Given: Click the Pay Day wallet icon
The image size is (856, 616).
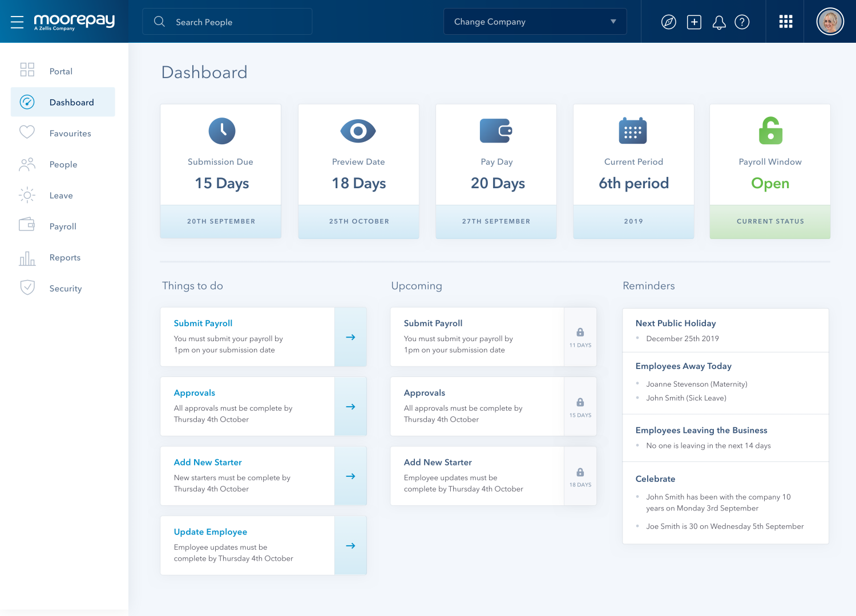Looking at the screenshot, I should point(496,131).
